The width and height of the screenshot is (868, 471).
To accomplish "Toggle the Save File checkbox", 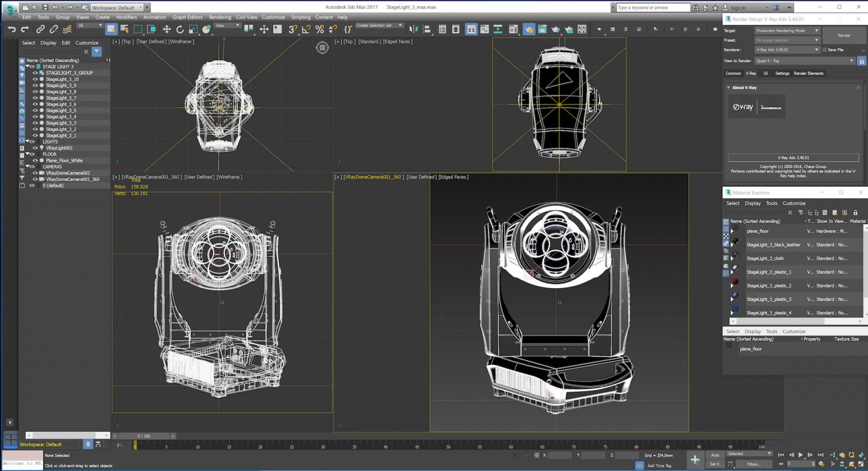I will [x=825, y=50].
